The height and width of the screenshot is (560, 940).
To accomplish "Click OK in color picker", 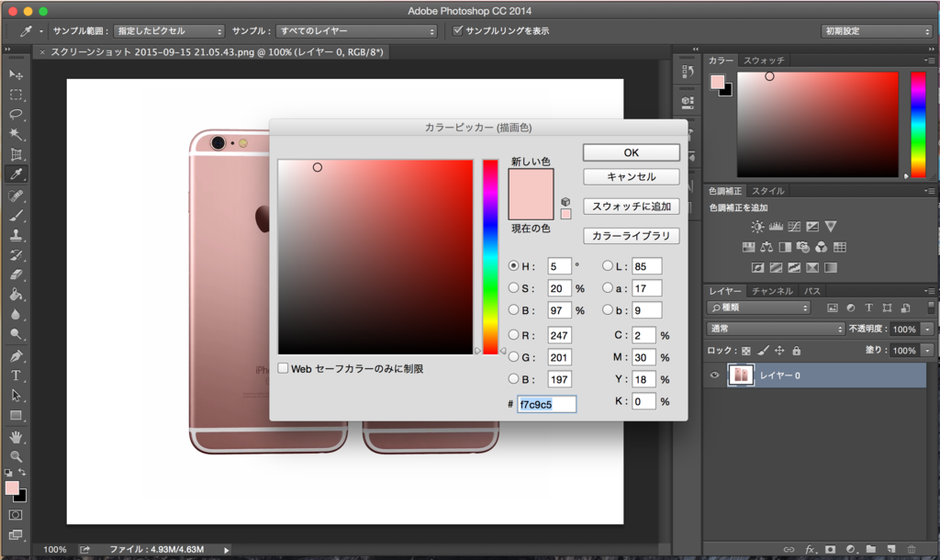I will point(632,153).
